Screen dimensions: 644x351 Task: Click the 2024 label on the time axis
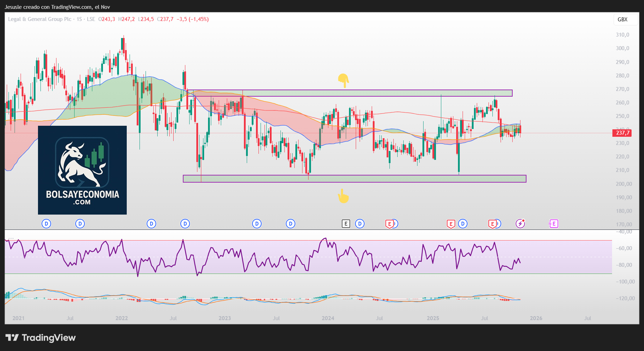point(328,318)
